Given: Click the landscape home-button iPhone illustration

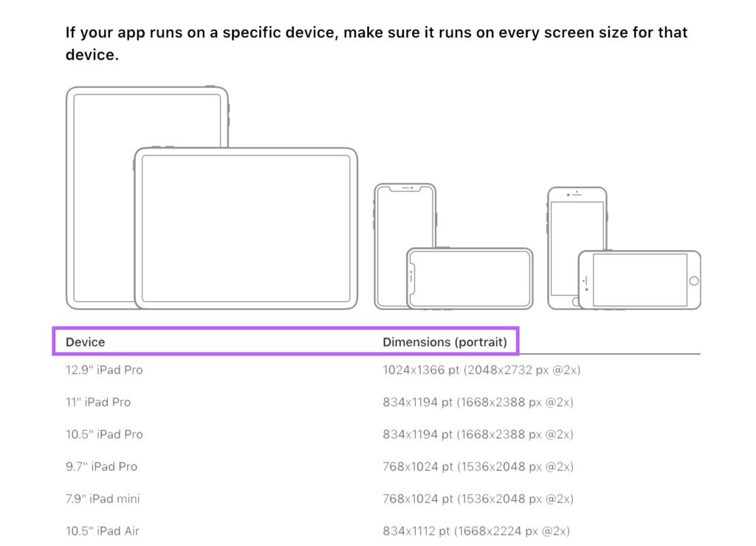Looking at the screenshot, I should coord(639,280).
